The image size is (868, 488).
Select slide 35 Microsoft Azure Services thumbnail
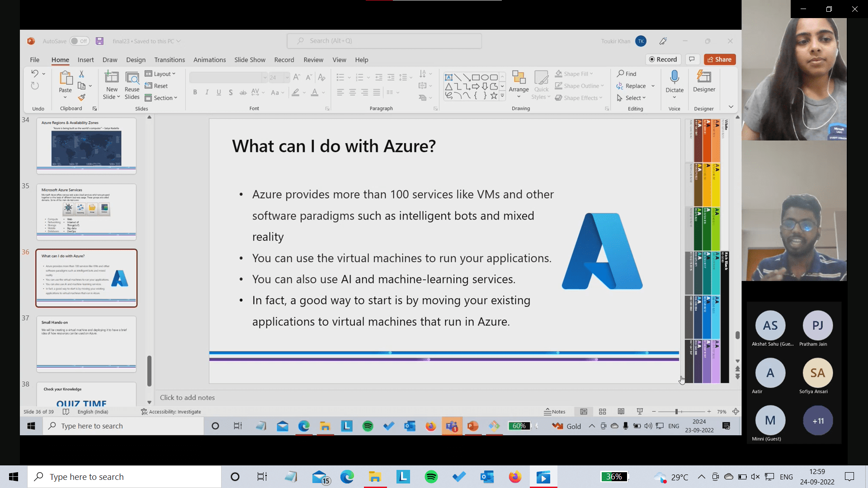point(86,212)
